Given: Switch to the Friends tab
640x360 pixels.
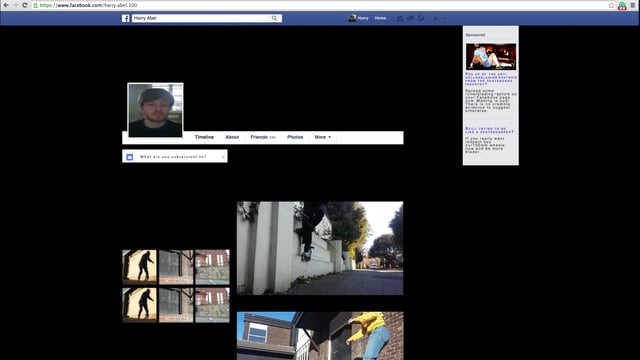Looking at the screenshot, I should click(x=263, y=137).
